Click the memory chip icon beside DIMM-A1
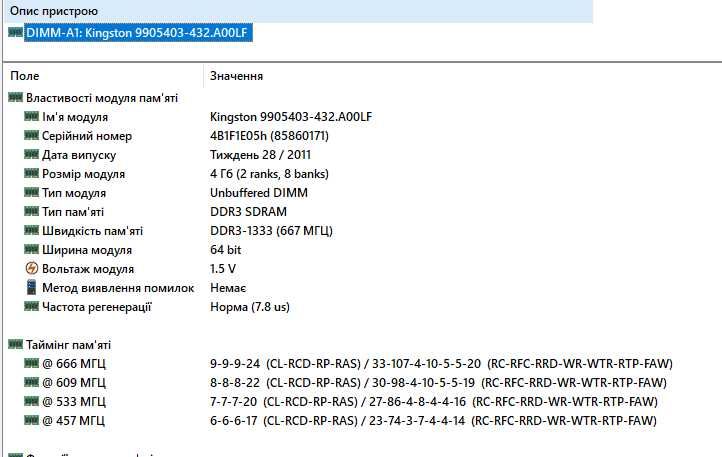 (16, 32)
